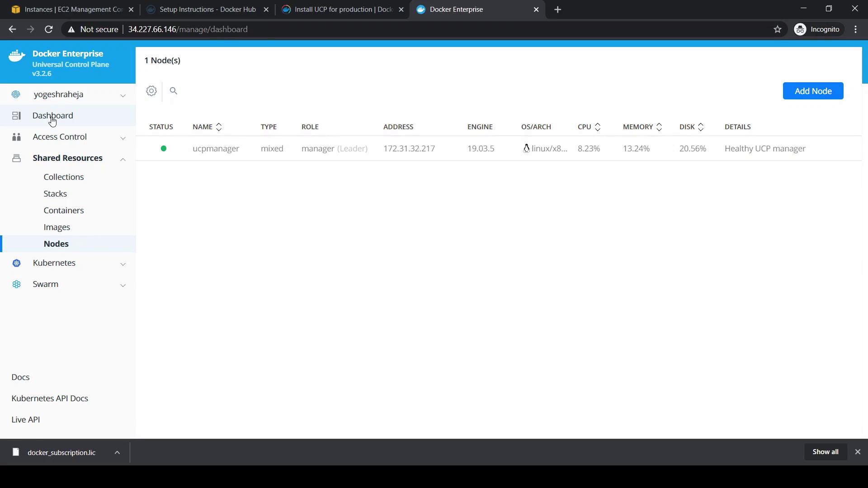Sort nodes by NAME column arrows

[x=219, y=127]
